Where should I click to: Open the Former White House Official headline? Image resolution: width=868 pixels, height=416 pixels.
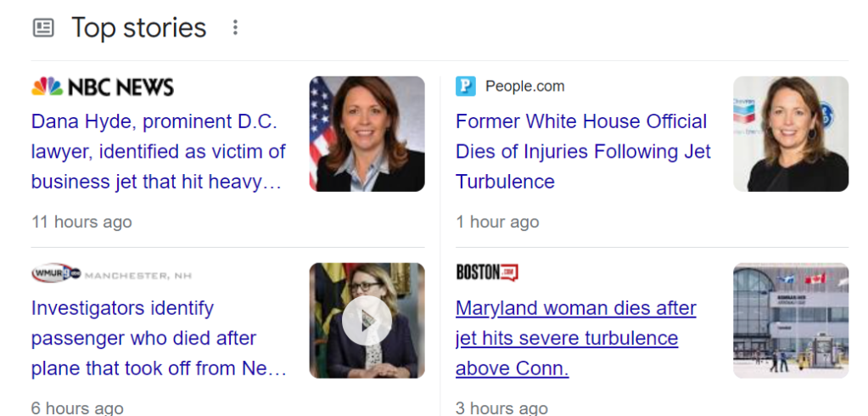click(582, 152)
